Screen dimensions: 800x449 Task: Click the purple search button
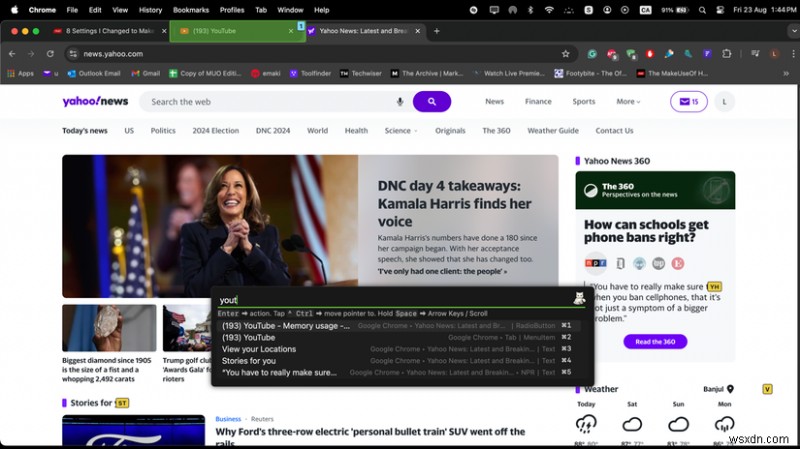tap(432, 102)
